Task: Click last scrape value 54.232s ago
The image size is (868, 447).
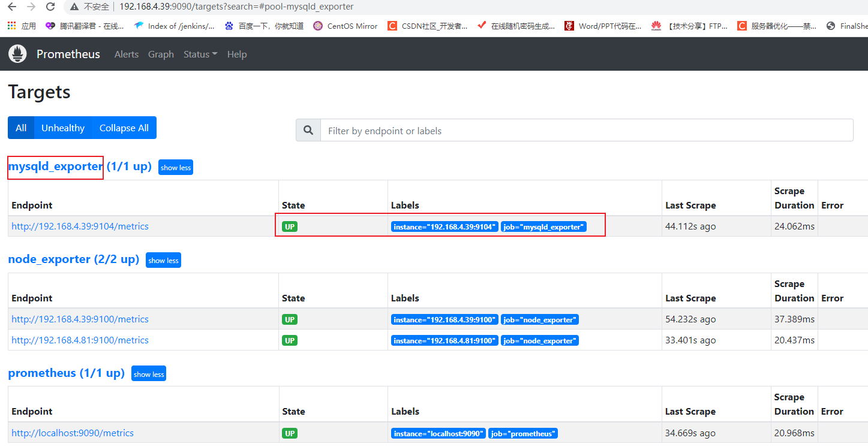Action: pos(690,319)
